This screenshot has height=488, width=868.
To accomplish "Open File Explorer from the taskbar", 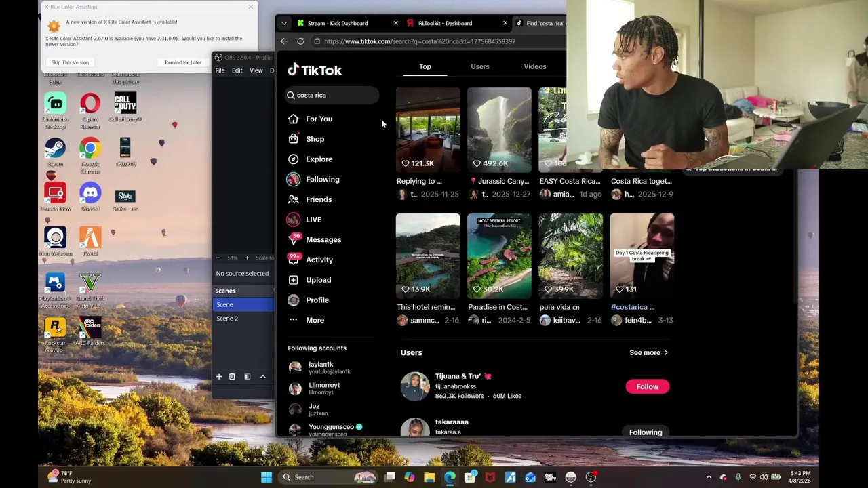I will tap(429, 477).
